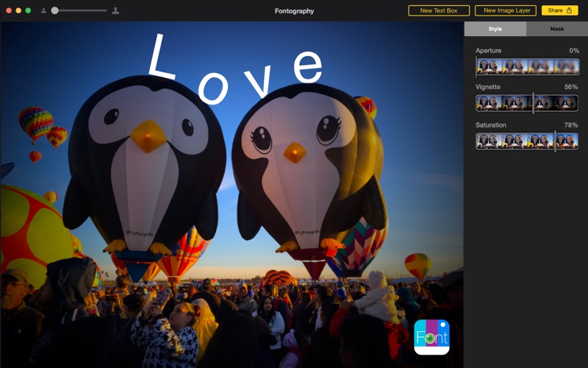
Task: Click the zoom slider knob in title bar
Action: pyautogui.click(x=55, y=11)
